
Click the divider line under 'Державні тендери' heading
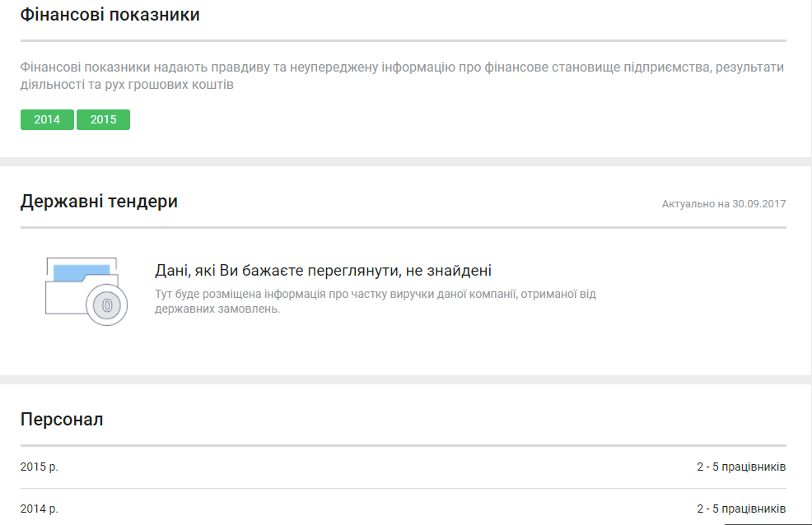click(403, 227)
